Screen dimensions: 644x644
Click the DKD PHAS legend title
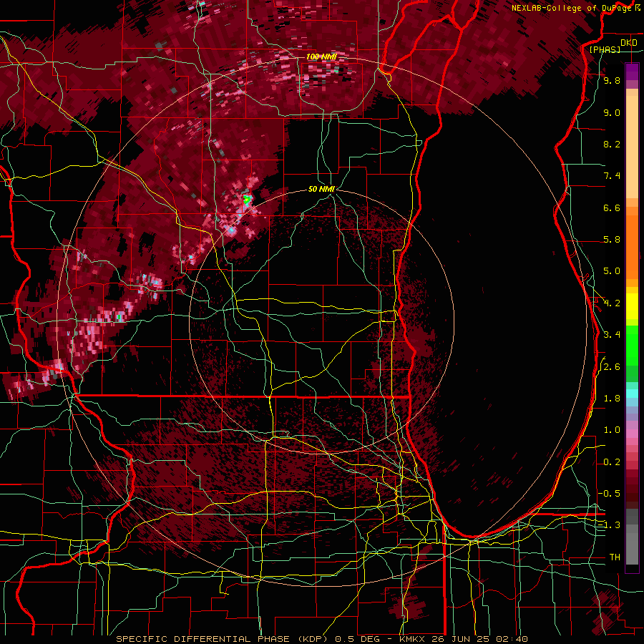(x=613, y=46)
